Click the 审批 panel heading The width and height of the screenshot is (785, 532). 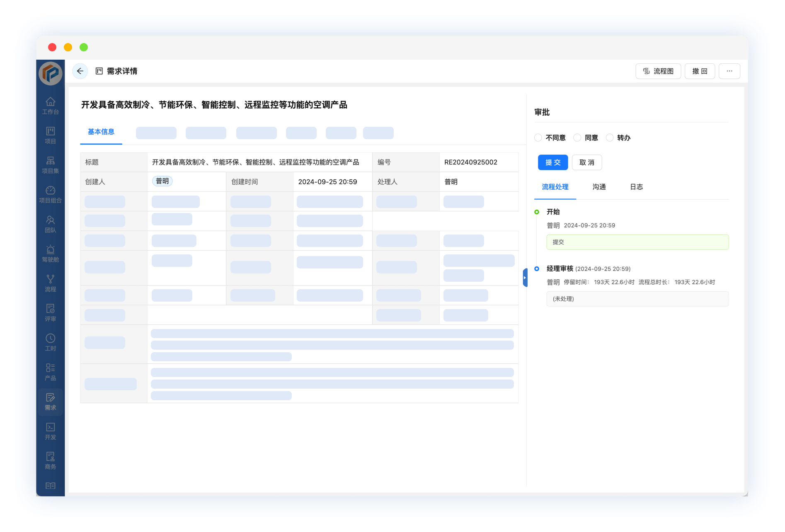coord(542,112)
